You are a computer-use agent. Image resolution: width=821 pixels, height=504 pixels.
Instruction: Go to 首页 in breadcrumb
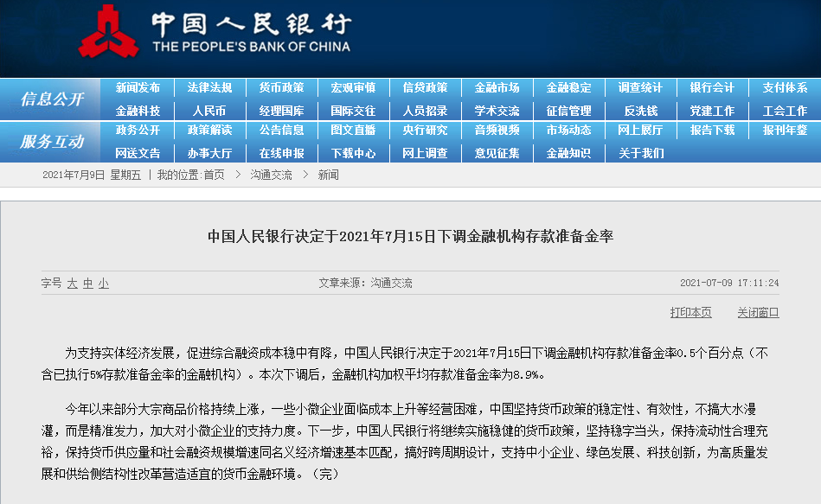tap(215, 175)
